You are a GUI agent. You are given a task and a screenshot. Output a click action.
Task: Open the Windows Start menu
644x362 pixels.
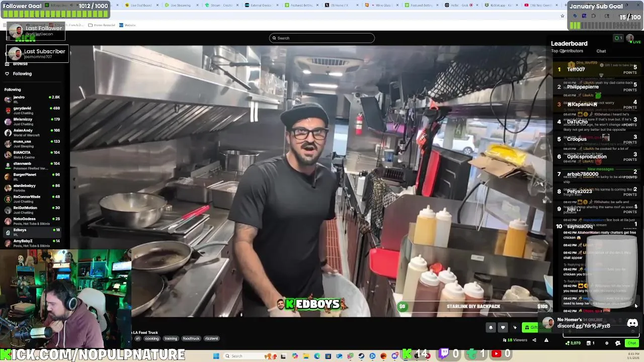pos(216,356)
